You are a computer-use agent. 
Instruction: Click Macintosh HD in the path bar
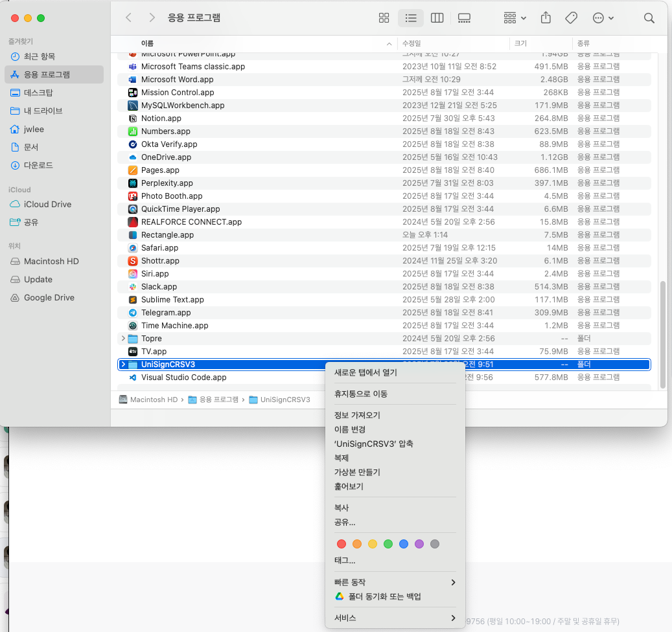click(x=148, y=400)
